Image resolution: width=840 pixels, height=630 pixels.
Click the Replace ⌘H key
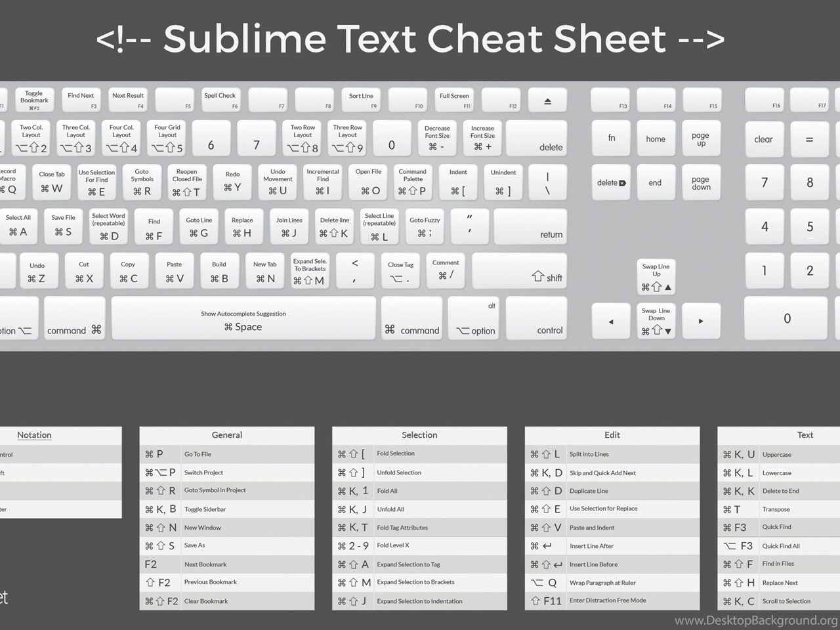pyautogui.click(x=242, y=226)
